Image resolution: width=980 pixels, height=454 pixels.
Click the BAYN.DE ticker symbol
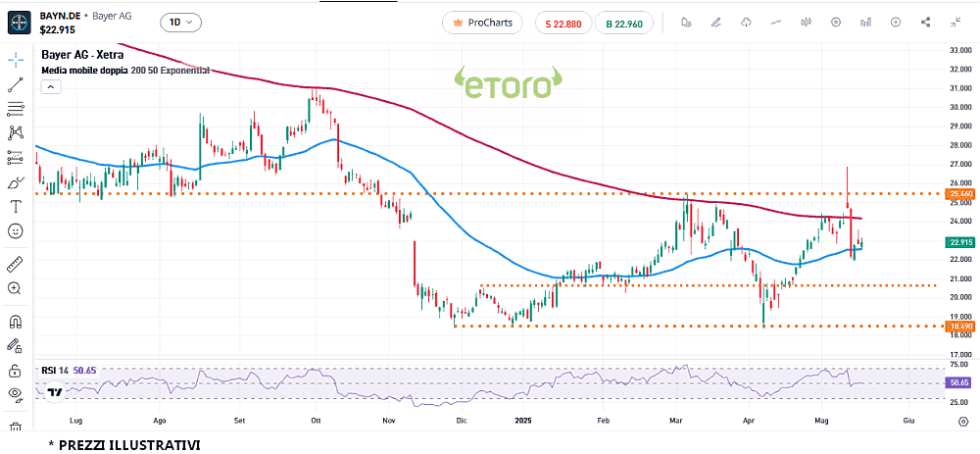pyautogui.click(x=58, y=16)
